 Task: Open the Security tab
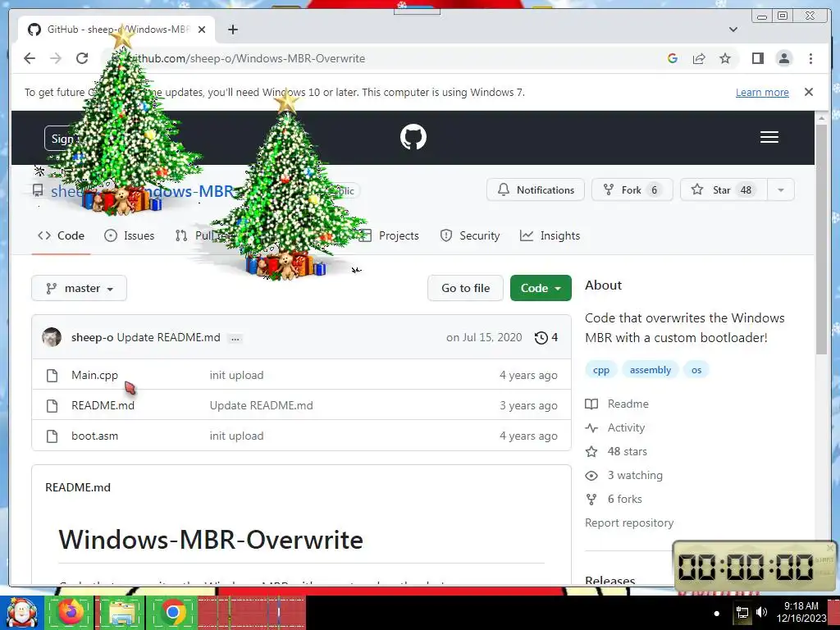470,235
